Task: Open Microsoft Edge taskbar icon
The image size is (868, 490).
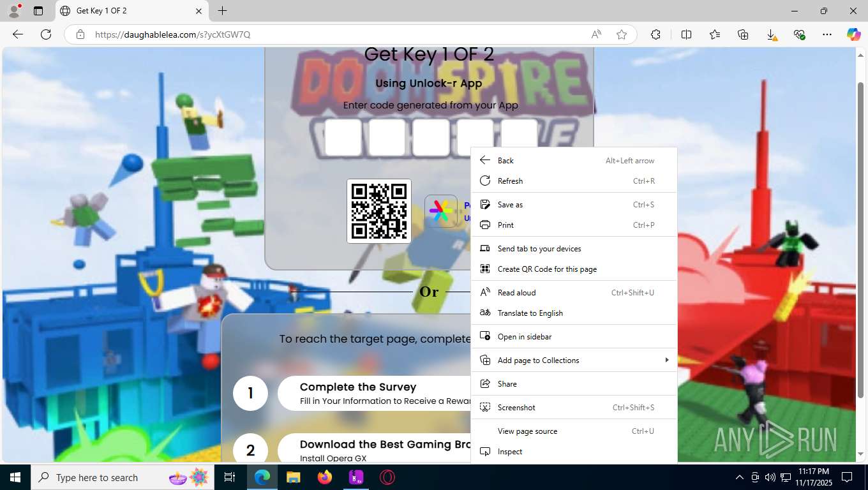Action: [262, 477]
